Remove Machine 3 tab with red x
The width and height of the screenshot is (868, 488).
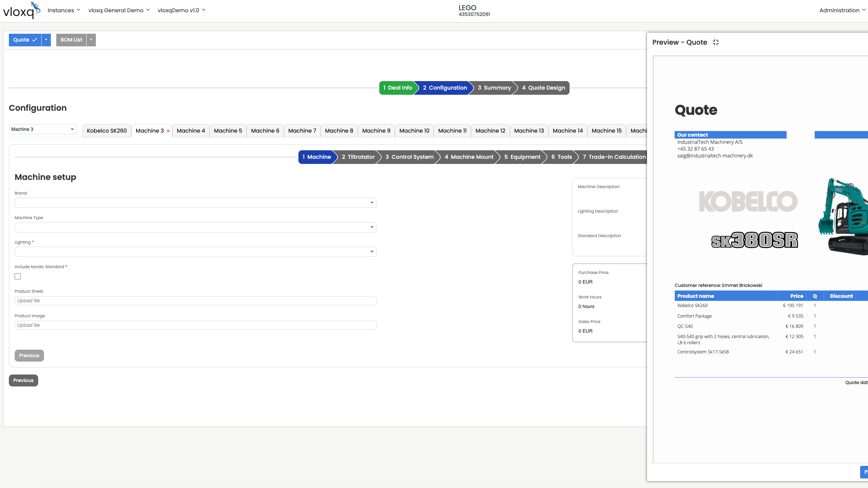[168, 131]
